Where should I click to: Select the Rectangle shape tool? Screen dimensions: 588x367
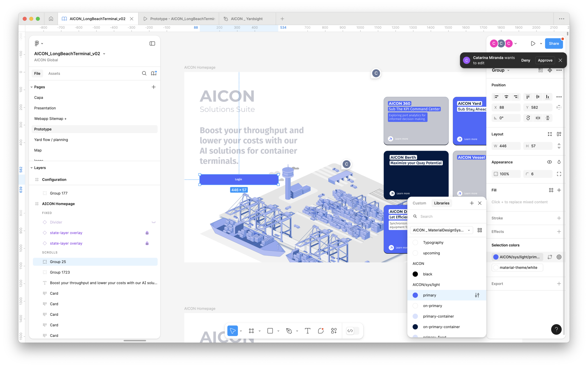tap(270, 331)
